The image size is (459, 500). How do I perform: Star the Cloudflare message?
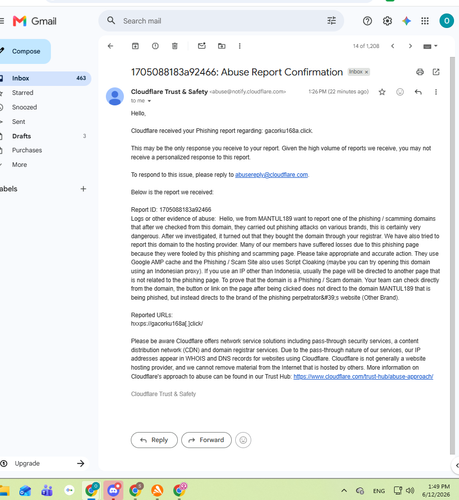[x=382, y=92]
